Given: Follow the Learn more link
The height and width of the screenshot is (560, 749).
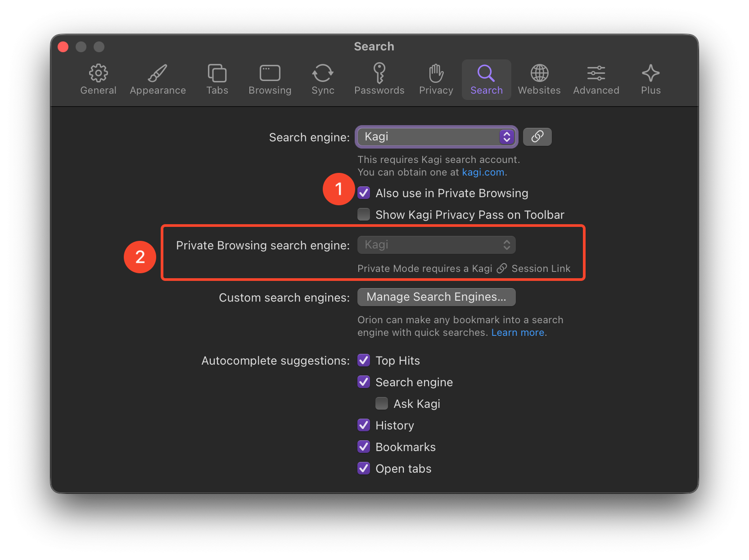Looking at the screenshot, I should tap(518, 333).
